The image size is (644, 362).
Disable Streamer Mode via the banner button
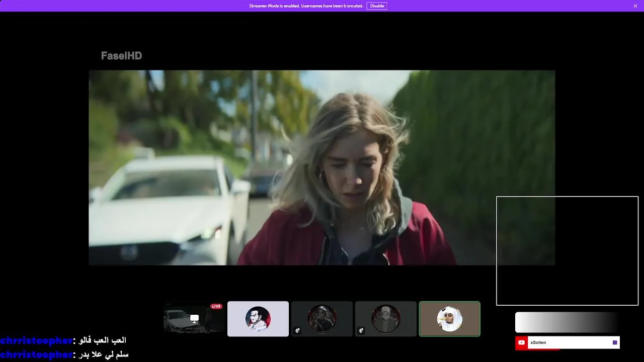377,6
